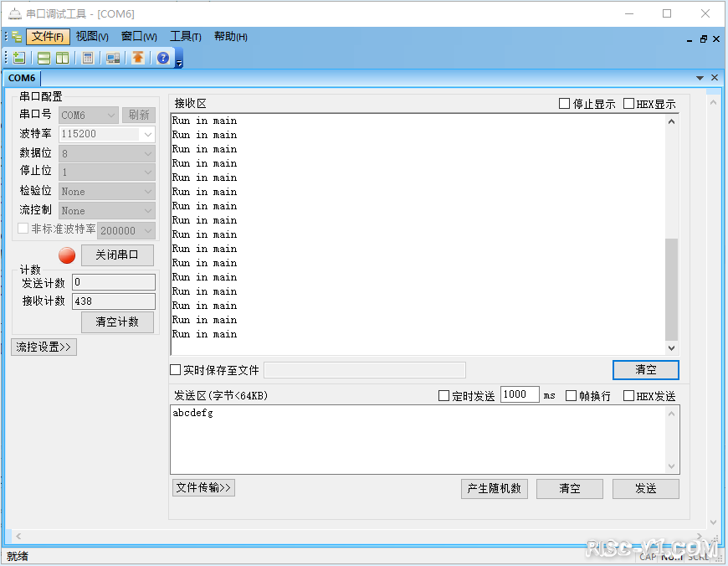Image resolution: width=728 pixels, height=566 pixels.
Task: Click the horizontal tile windows icon
Action: click(44, 58)
